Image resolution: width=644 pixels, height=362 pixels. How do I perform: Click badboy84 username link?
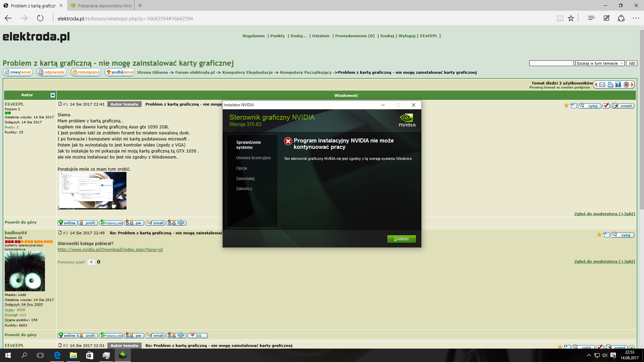click(16, 233)
